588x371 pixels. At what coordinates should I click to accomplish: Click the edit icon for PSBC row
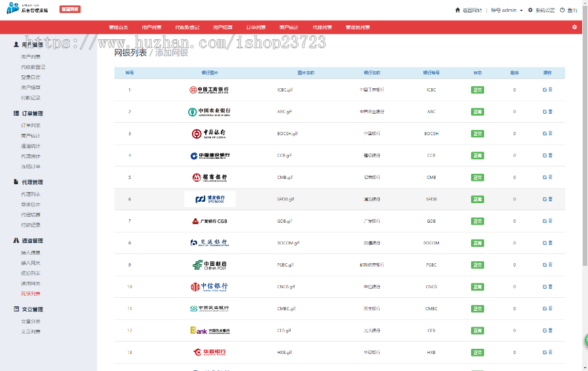[545, 265]
